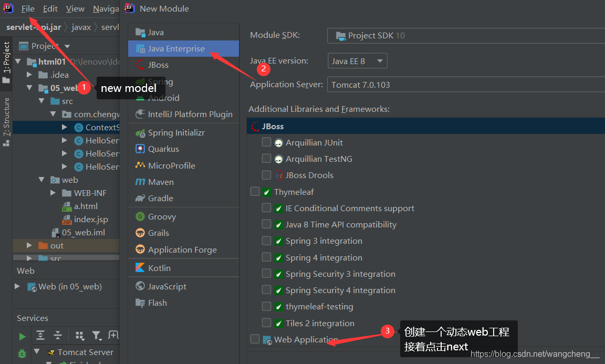Click the Maven module icon
The width and height of the screenshot is (605, 364).
(140, 182)
